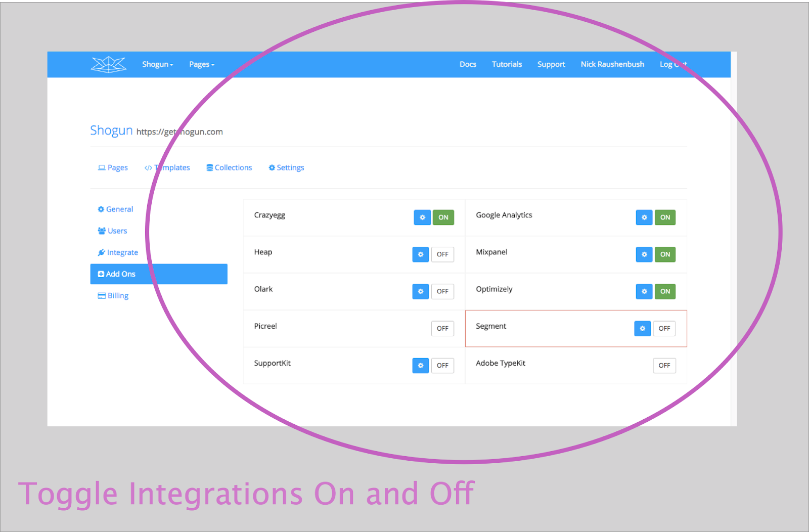Open Nick Raushenbush profile link
Viewport: 809px width, 532px height.
tap(612, 64)
